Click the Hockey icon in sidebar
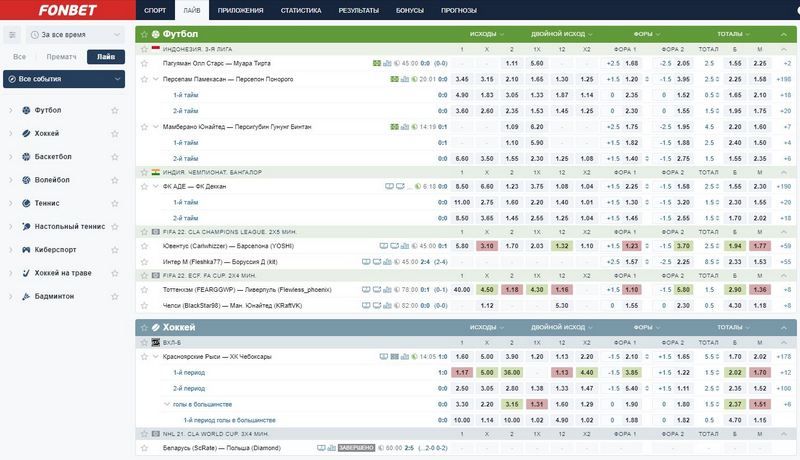The height and width of the screenshot is (460, 800). (26, 133)
